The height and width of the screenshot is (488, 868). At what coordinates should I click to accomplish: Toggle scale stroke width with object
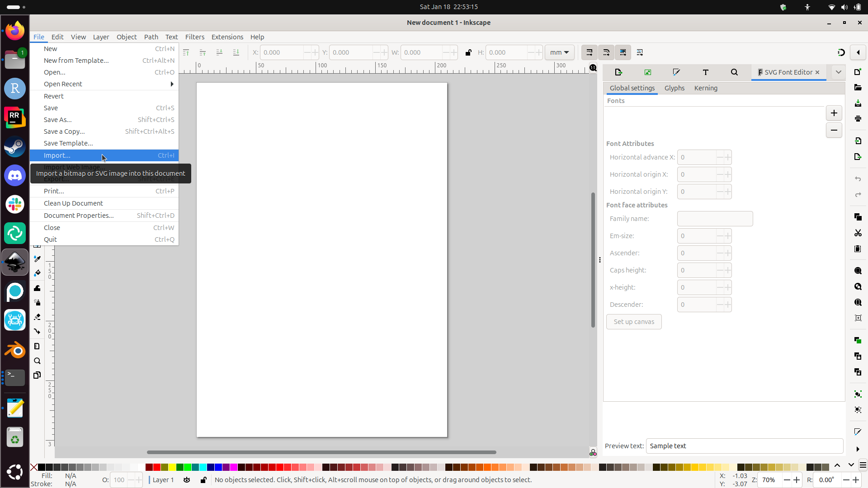(589, 52)
